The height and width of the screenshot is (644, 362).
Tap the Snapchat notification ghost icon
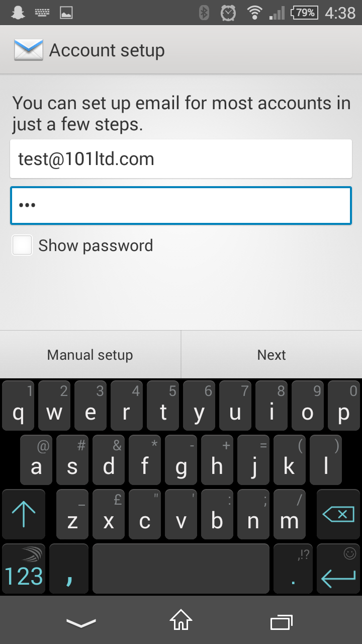pos(19,13)
